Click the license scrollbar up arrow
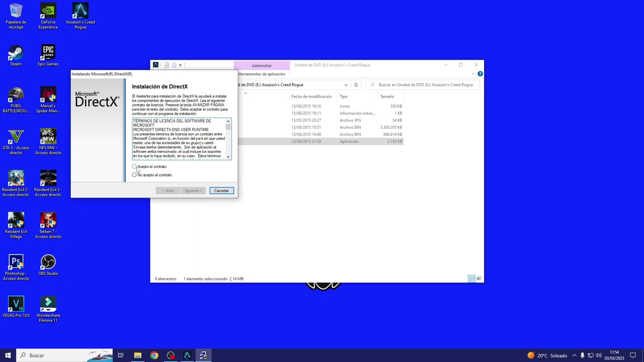Viewport: 644px width, 362px height. coord(228,121)
